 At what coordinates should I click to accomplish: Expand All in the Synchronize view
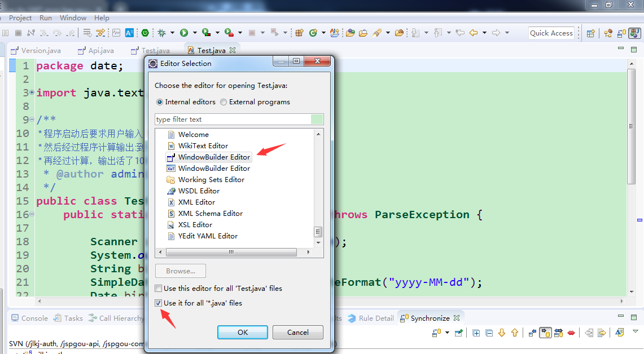tap(476, 333)
